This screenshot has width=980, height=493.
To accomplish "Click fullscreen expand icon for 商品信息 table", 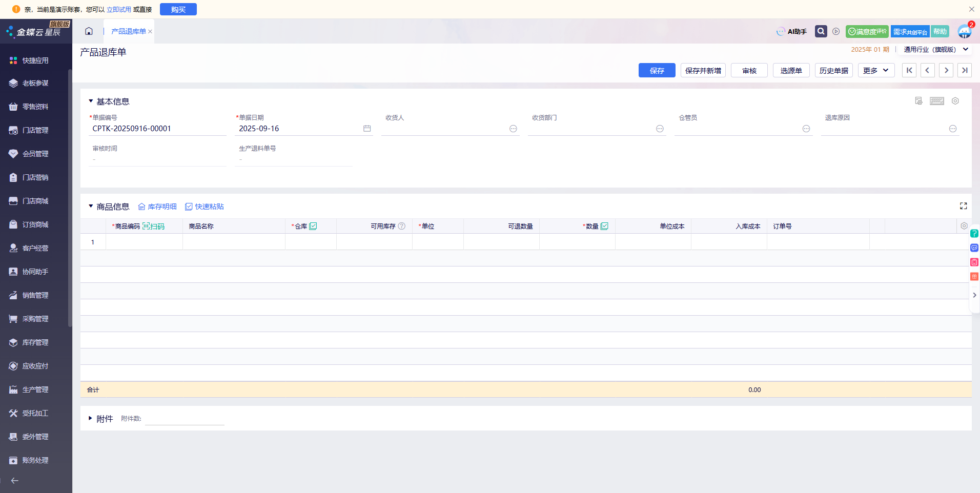I will pyautogui.click(x=963, y=206).
